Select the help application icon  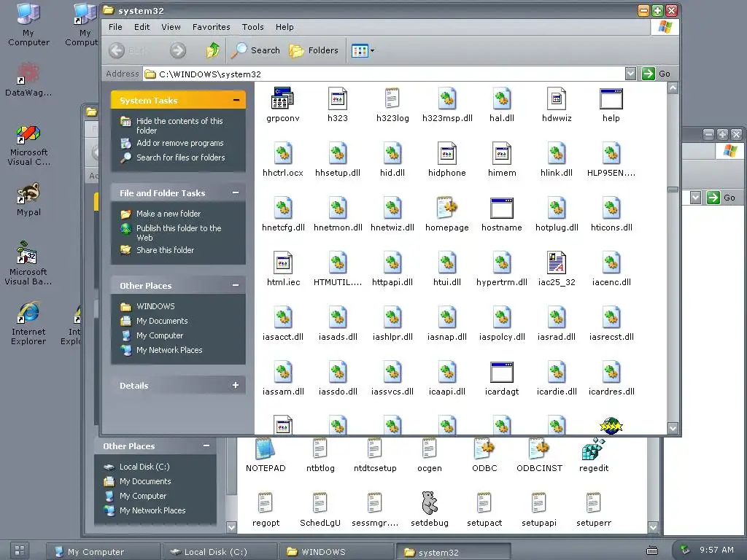coord(611,98)
